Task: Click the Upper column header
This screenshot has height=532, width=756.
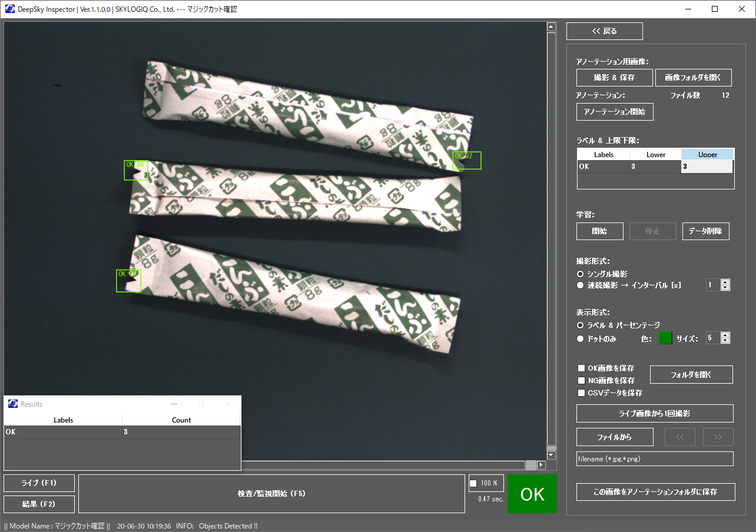Action: [x=708, y=155]
